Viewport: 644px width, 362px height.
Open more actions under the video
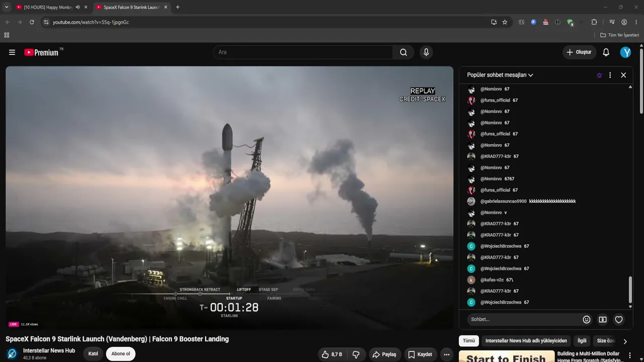point(446,354)
